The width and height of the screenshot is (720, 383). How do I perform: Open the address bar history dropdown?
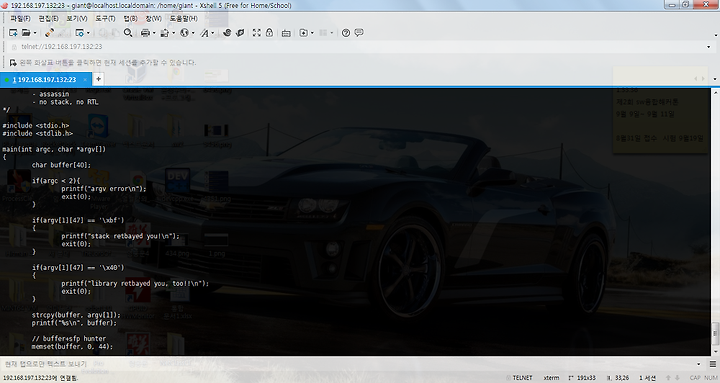coord(709,47)
